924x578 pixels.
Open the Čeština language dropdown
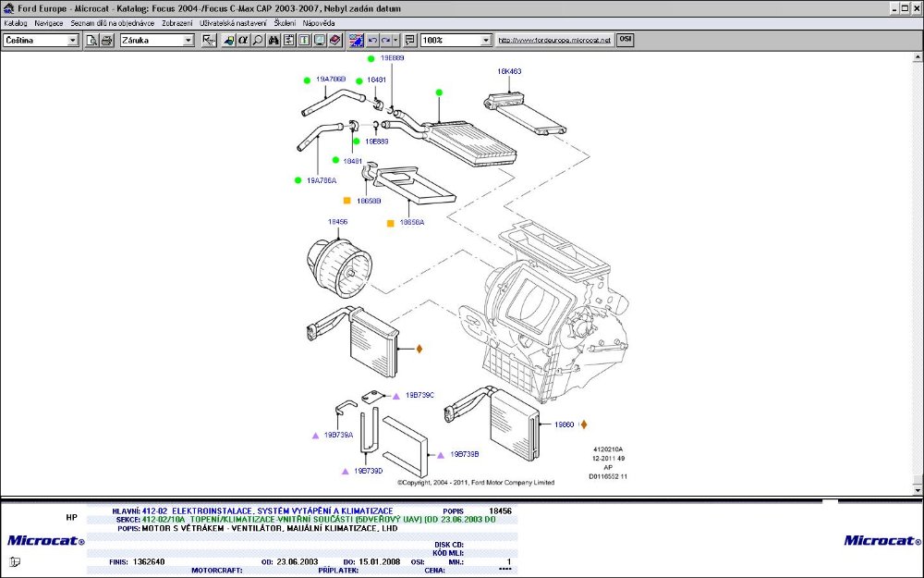pyautogui.click(x=73, y=41)
